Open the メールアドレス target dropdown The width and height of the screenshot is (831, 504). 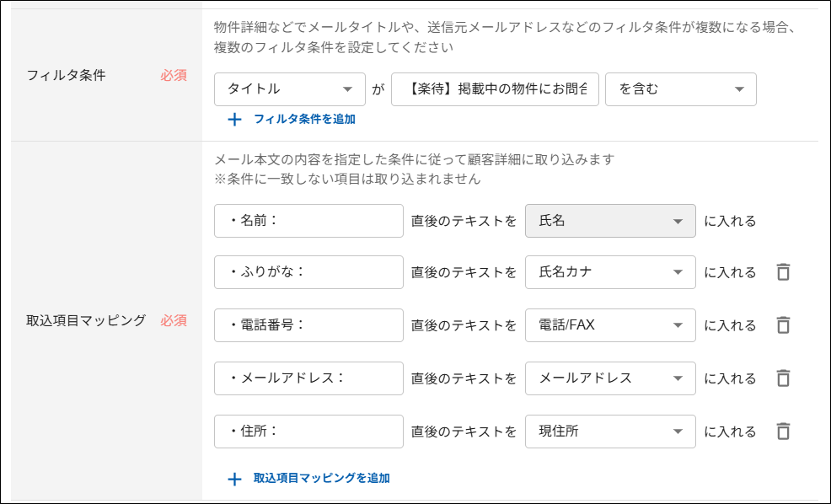[610, 378]
